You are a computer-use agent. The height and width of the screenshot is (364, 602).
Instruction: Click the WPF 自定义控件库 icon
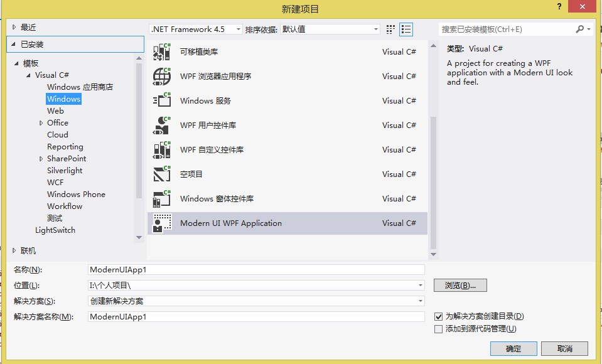tap(162, 149)
